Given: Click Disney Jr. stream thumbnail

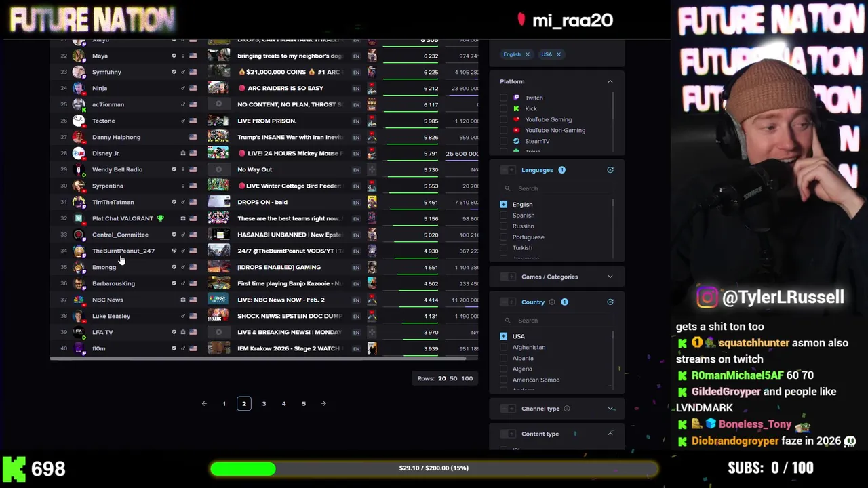Looking at the screenshot, I should point(218,153).
